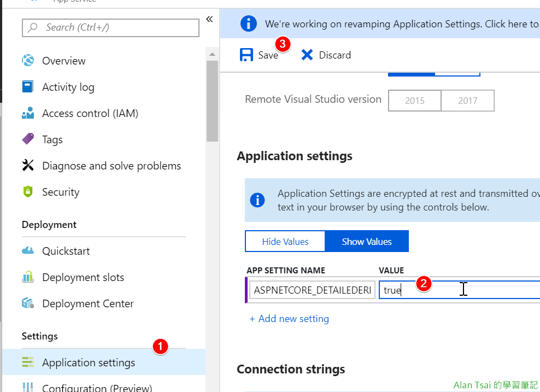Screen dimensions: 540x392
Task: Click the Quickstart cloud icon
Action: 28,251
